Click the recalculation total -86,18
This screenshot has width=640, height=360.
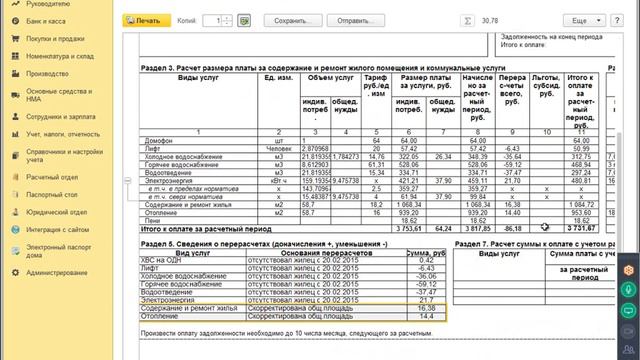click(x=512, y=229)
